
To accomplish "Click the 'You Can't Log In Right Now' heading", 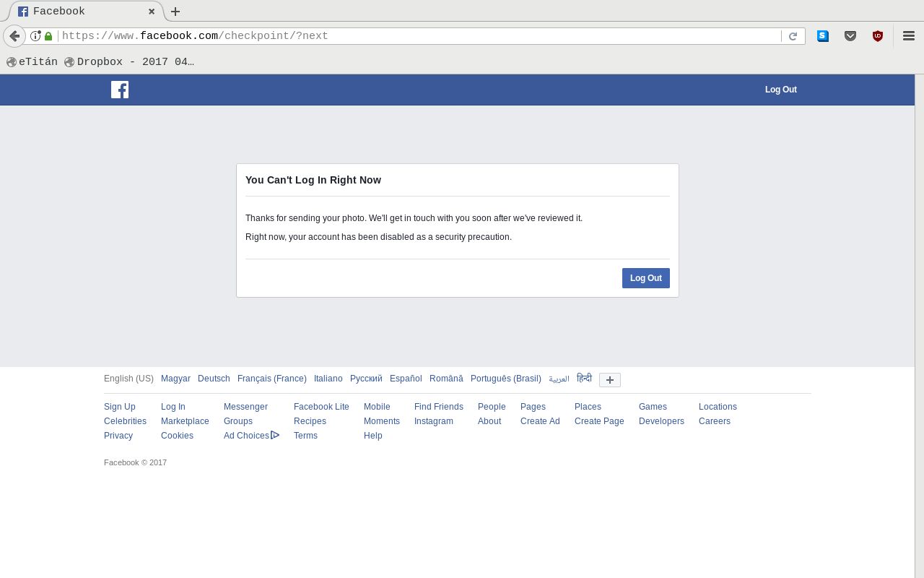I will tap(313, 180).
